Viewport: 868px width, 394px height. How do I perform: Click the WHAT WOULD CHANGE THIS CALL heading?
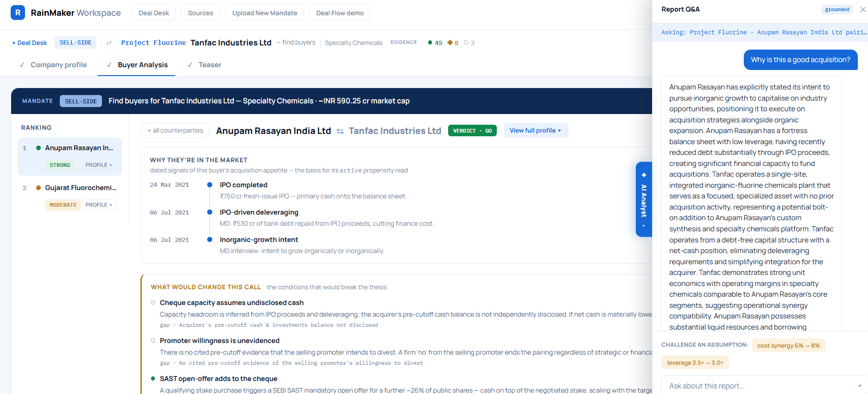pos(206,287)
